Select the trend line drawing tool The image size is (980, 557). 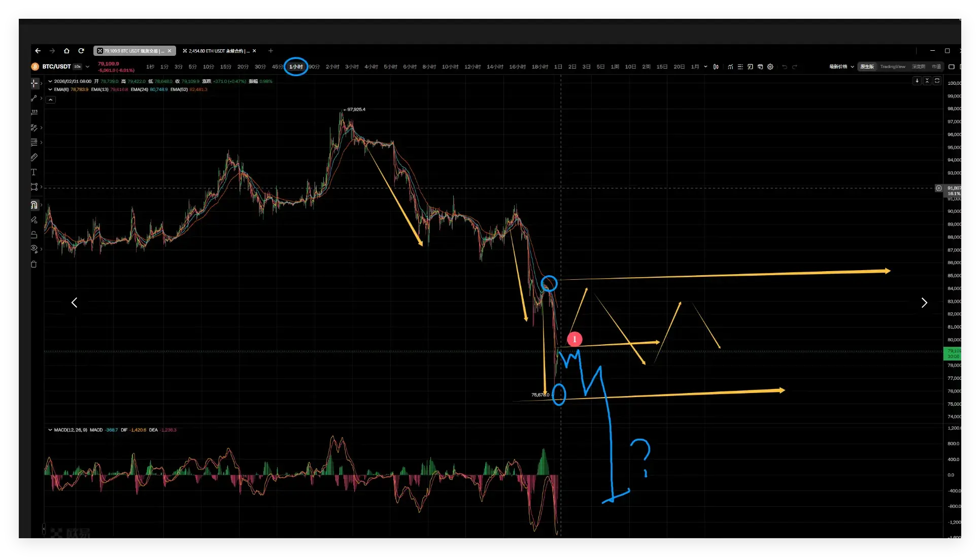point(34,98)
